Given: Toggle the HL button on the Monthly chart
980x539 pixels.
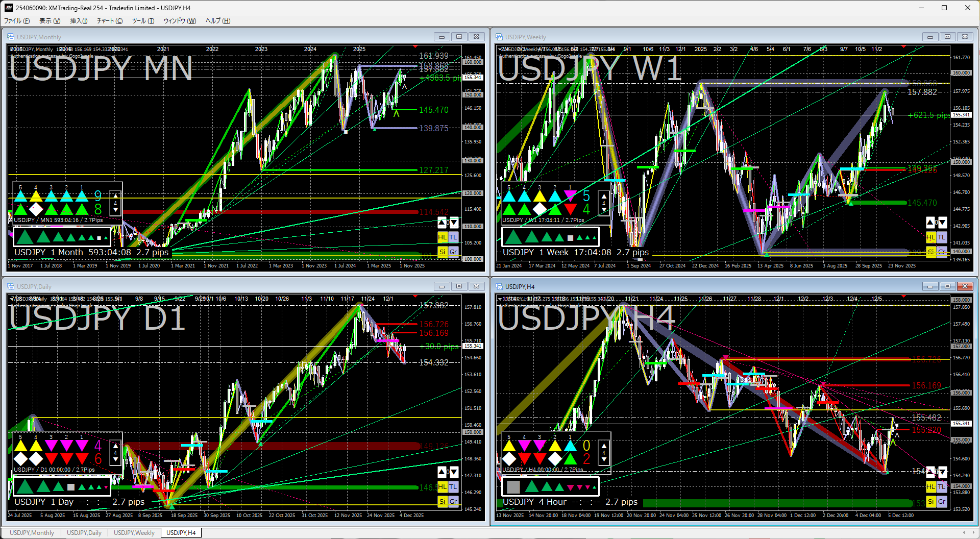Looking at the screenshot, I should click(442, 237).
